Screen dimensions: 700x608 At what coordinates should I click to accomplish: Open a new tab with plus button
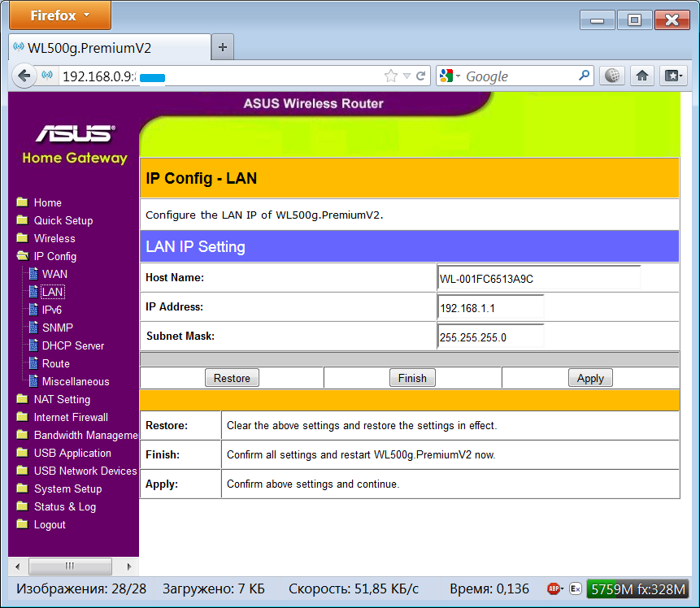tap(222, 47)
